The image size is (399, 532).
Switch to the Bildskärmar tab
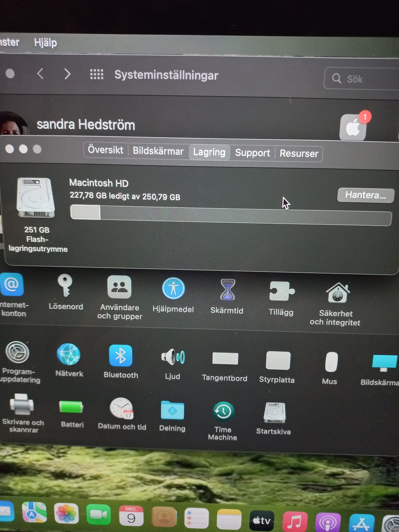158,151
